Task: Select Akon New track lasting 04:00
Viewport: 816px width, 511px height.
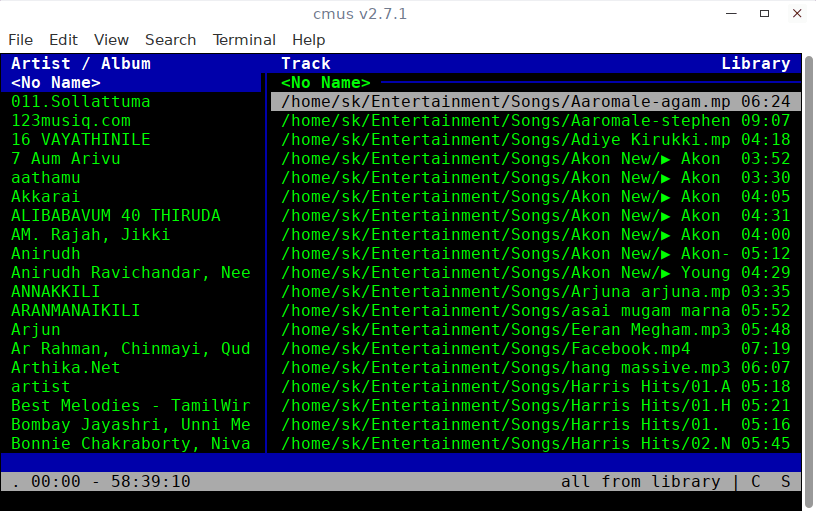Action: (536, 235)
